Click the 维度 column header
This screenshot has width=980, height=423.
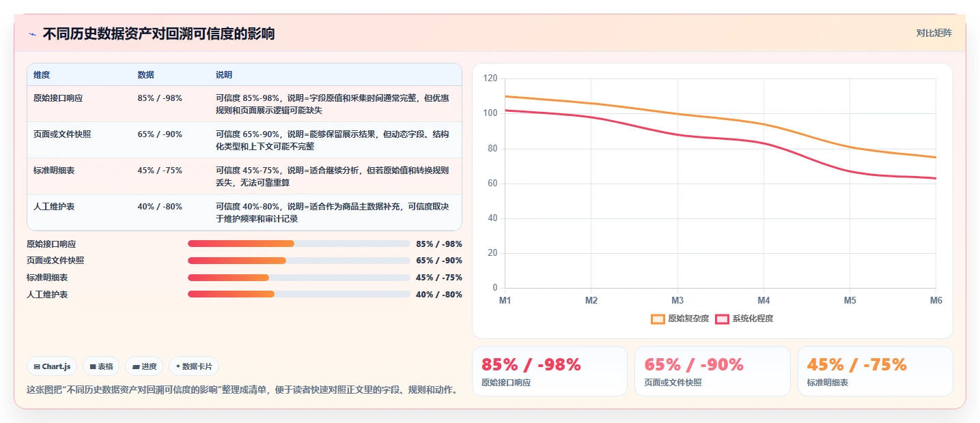42,74
